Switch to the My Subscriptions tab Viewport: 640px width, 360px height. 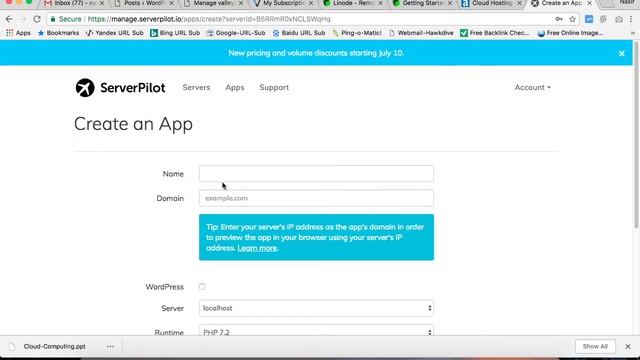point(282,3)
